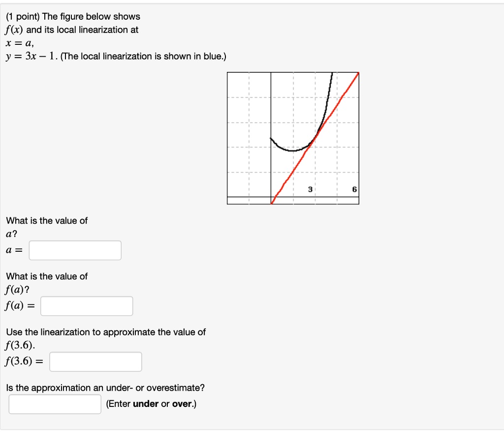Click the question What is the value of a?
The image size is (504, 435).
coord(46,221)
